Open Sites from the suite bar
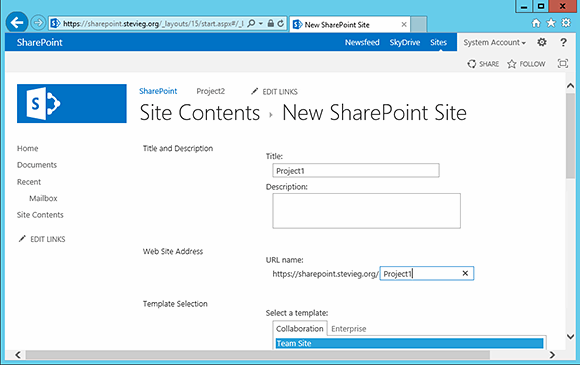 [x=438, y=43]
